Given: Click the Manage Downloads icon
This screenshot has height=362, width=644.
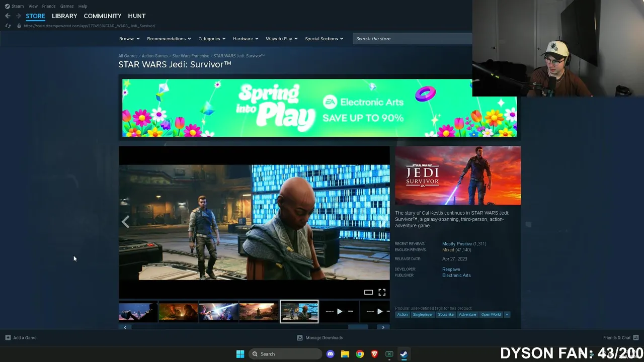Looking at the screenshot, I should point(300,337).
